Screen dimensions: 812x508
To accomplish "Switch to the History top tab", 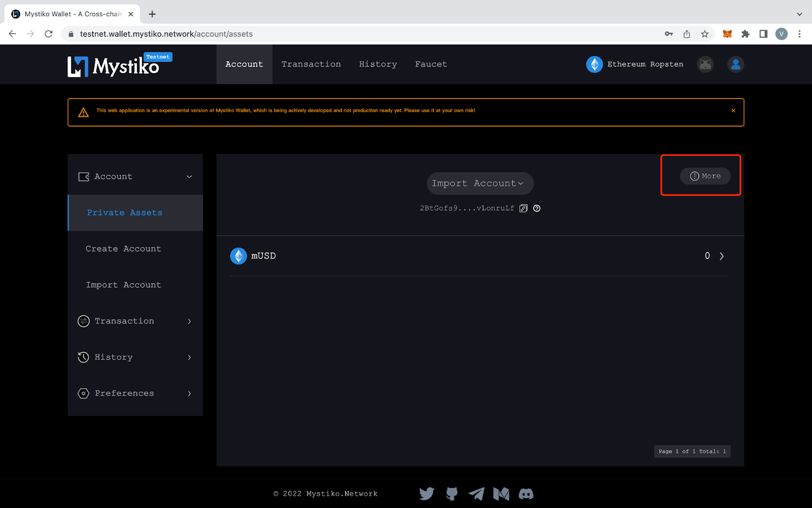I will (378, 65).
